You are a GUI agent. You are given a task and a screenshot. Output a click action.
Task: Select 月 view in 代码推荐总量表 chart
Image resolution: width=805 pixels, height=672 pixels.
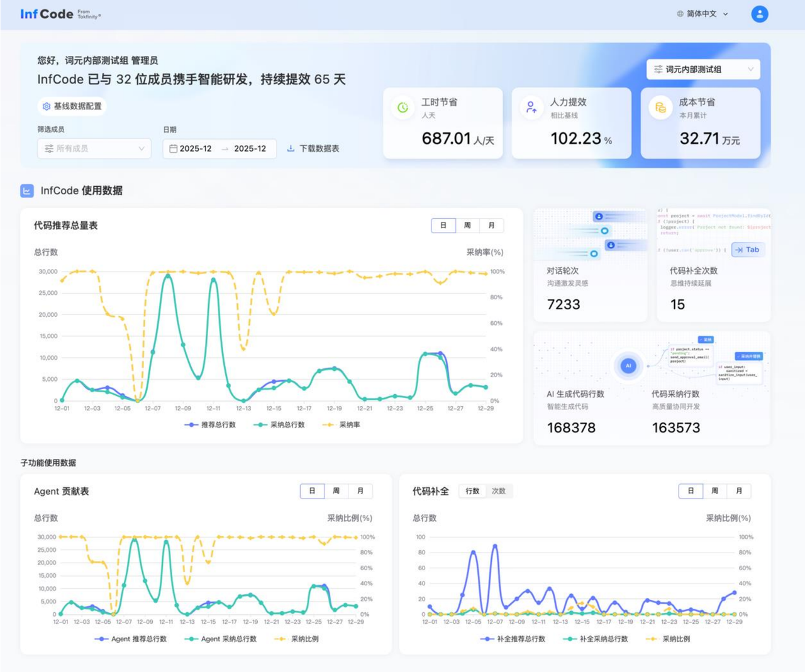tap(491, 225)
